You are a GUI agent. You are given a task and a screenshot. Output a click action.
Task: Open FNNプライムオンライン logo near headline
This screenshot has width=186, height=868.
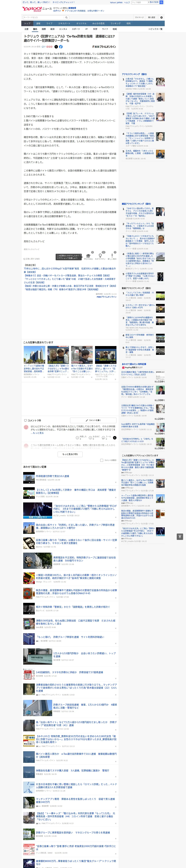point(104,47)
